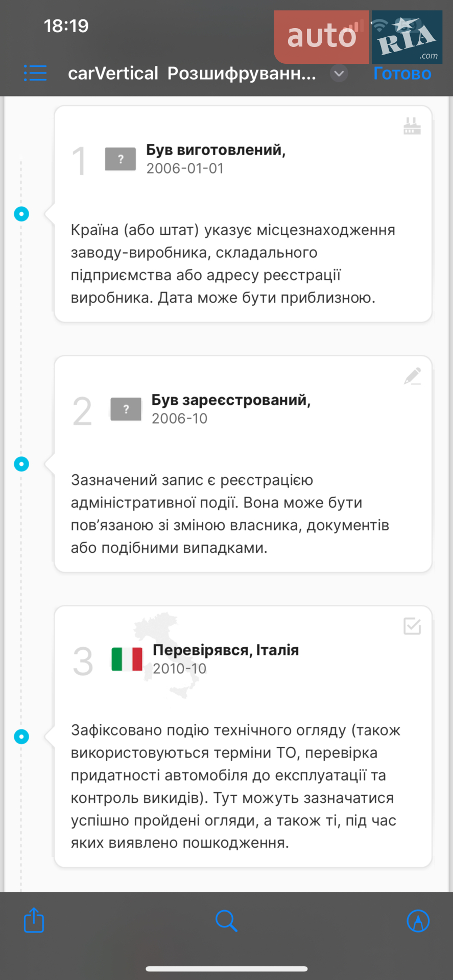453x980 pixels.
Task: Open the table of contents list icon
Action: click(x=35, y=73)
